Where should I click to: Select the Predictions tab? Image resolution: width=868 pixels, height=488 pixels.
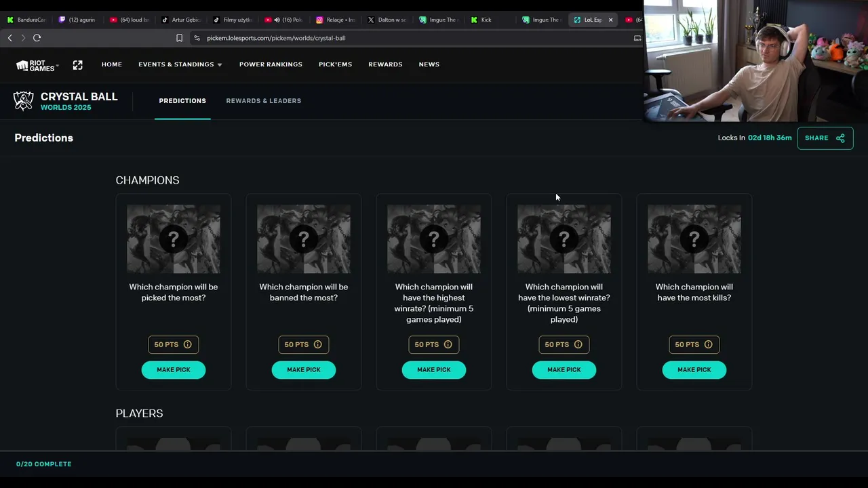[x=182, y=101]
